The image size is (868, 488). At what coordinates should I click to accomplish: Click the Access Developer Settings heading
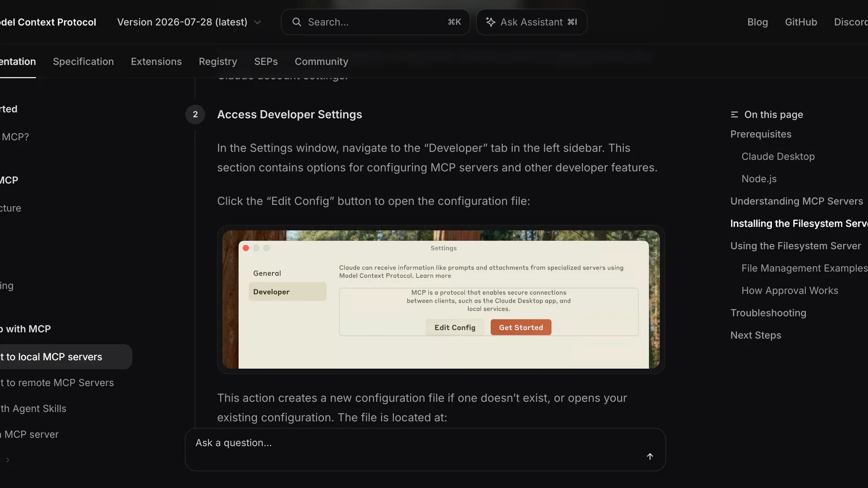(290, 114)
